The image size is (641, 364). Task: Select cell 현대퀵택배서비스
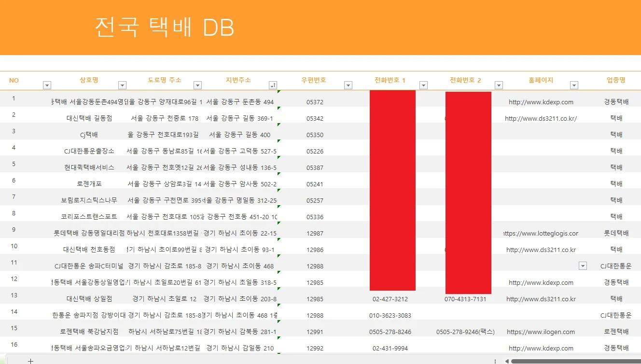pyautogui.click(x=89, y=168)
